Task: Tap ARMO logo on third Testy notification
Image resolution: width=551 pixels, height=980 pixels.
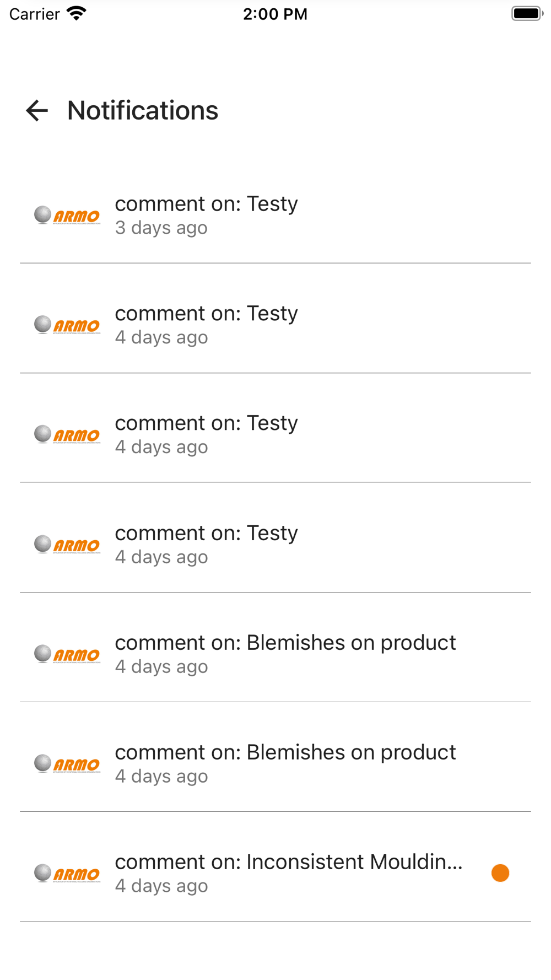Action: (67, 434)
